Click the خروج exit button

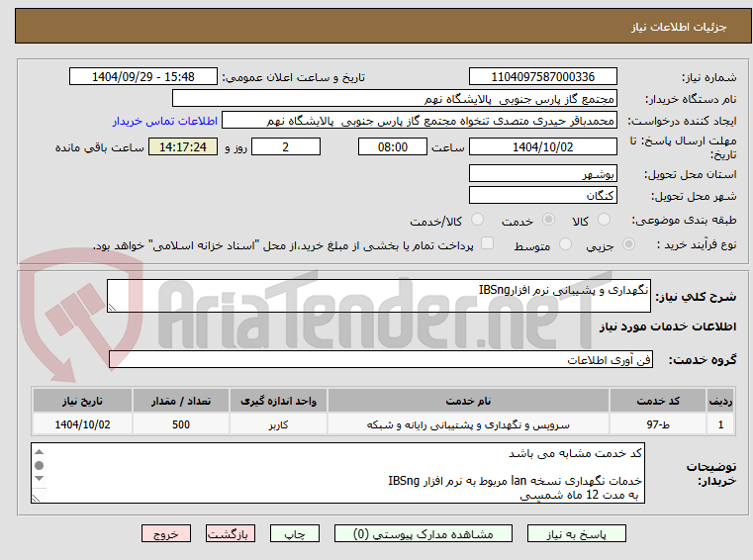[165, 534]
